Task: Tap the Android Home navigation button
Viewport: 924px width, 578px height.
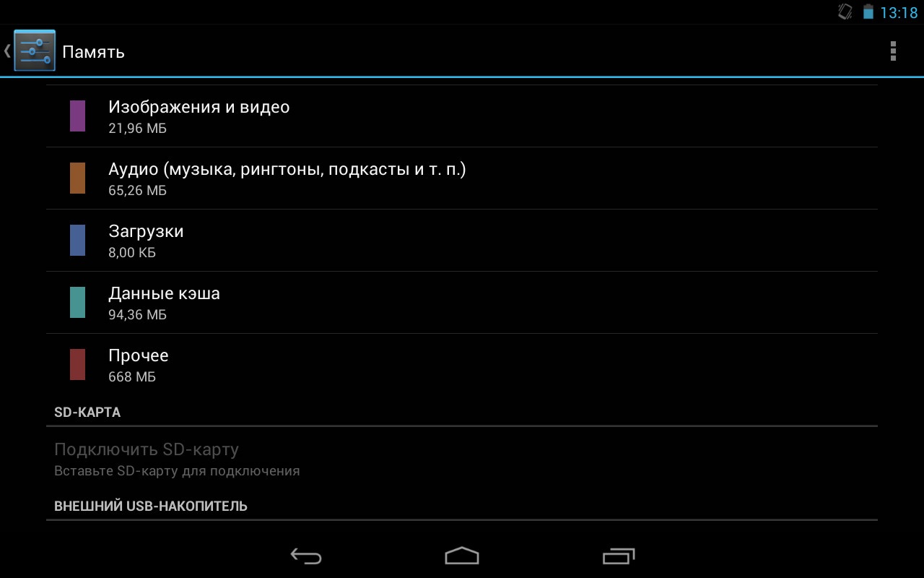Action: (x=462, y=556)
